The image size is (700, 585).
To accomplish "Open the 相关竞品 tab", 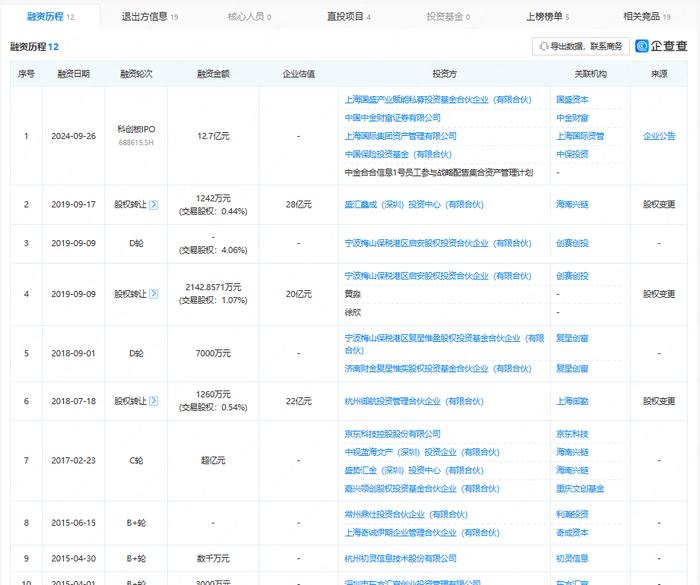I will point(647,17).
